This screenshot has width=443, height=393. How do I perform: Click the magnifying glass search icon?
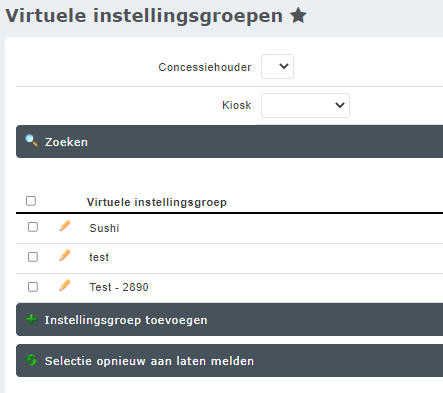click(x=31, y=140)
